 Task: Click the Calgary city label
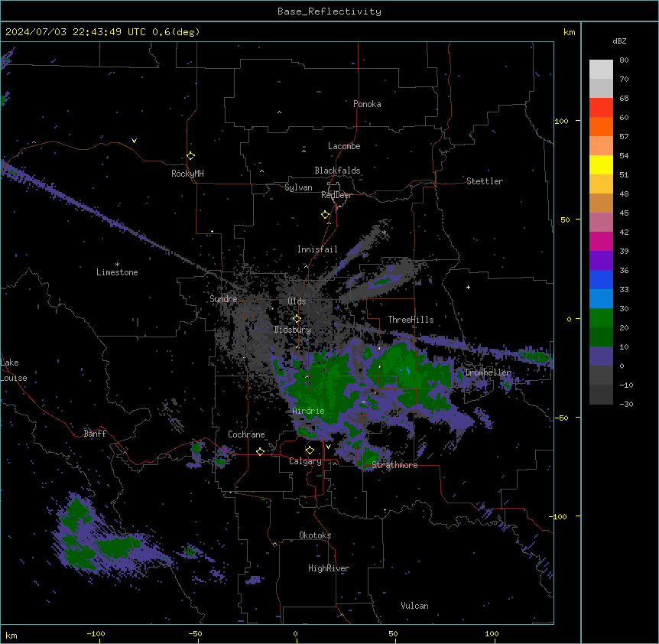(x=305, y=461)
